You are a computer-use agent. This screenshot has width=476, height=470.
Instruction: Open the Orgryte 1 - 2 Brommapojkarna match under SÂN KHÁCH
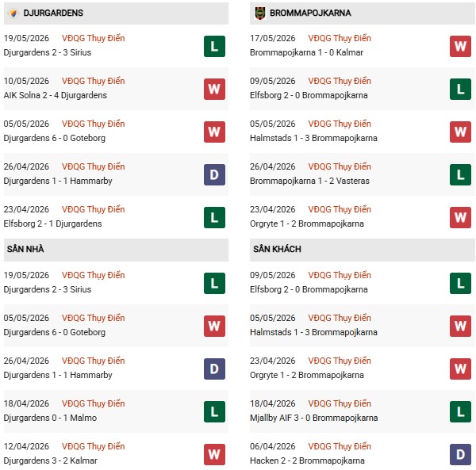306,375
